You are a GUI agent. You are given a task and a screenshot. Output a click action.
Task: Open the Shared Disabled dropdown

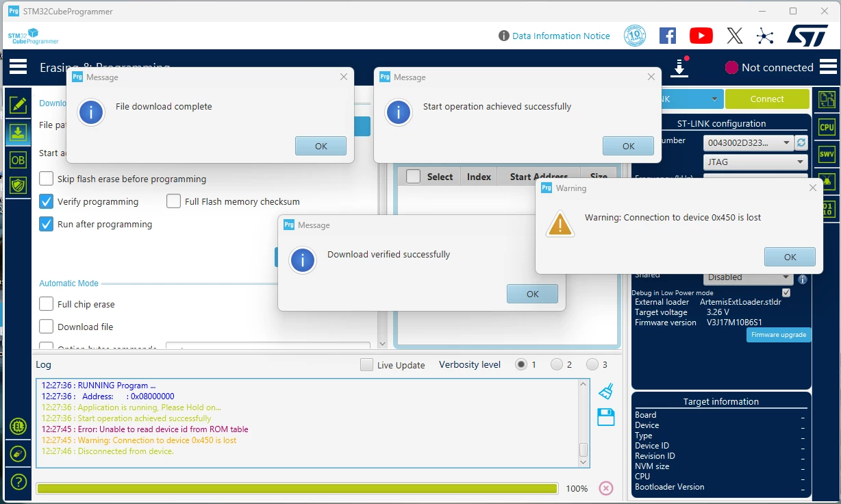click(x=748, y=277)
